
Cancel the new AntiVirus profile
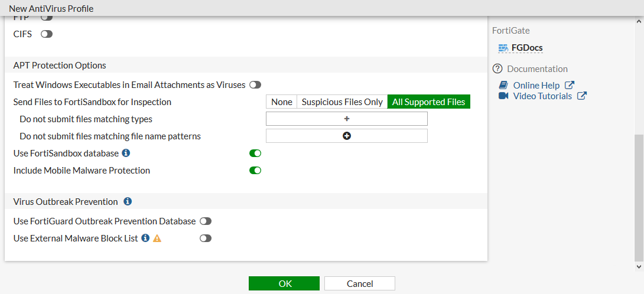coord(360,283)
